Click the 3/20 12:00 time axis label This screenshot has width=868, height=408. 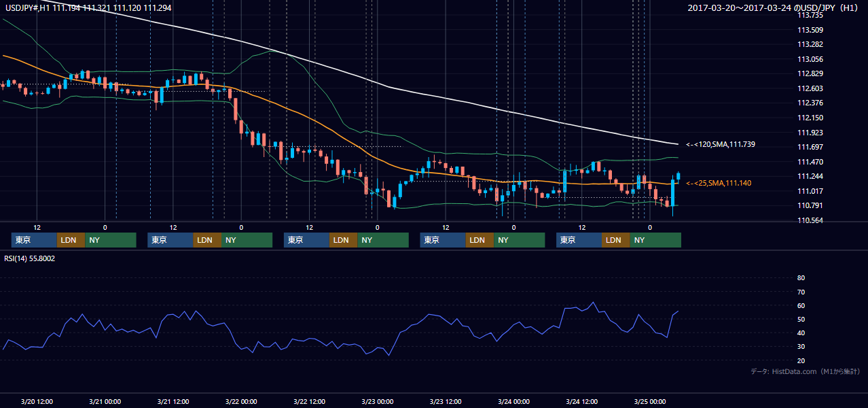37,401
